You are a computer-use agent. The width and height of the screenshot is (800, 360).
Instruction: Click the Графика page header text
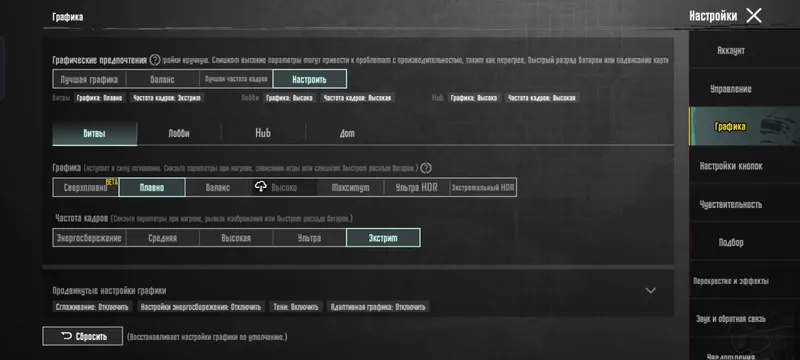pyautogui.click(x=68, y=17)
